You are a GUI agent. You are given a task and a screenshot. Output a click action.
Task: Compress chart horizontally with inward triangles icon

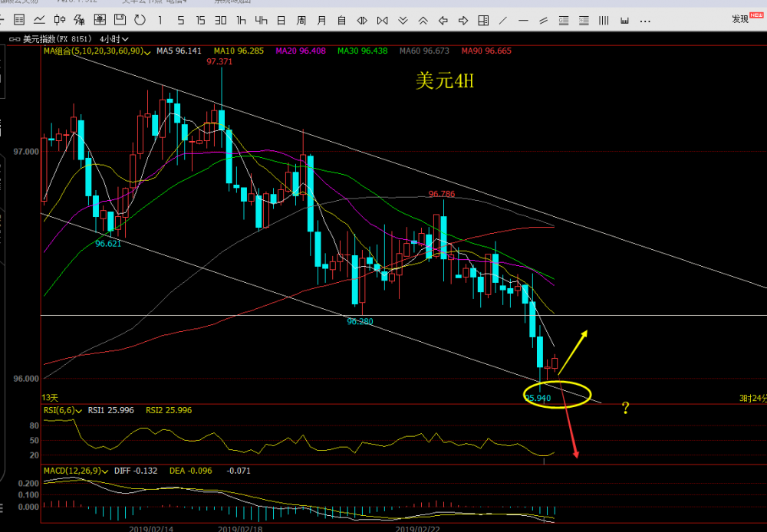click(383, 21)
